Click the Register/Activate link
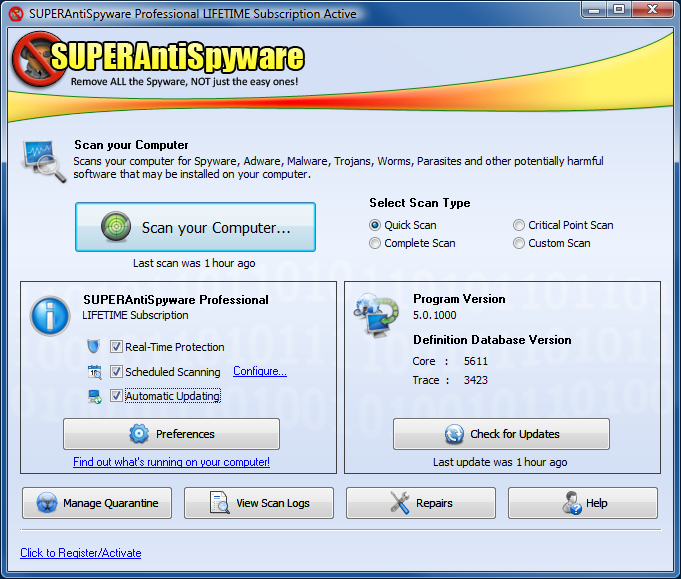The width and height of the screenshot is (681, 579). 80,553
